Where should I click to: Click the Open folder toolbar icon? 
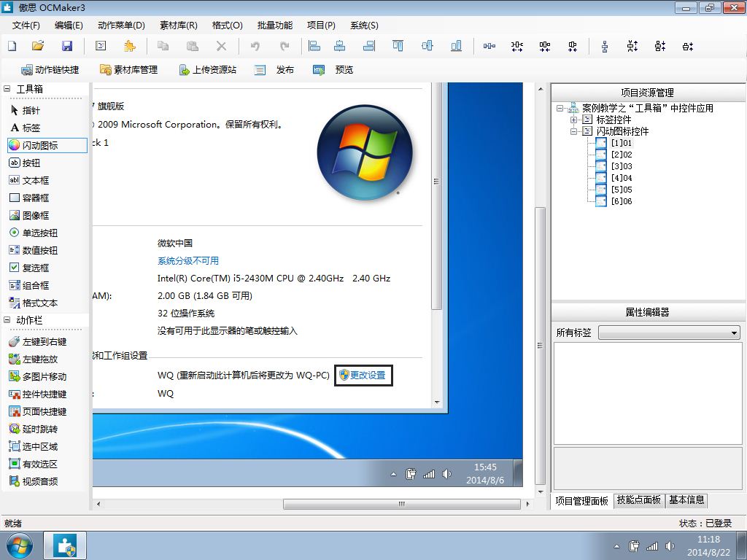[x=38, y=46]
